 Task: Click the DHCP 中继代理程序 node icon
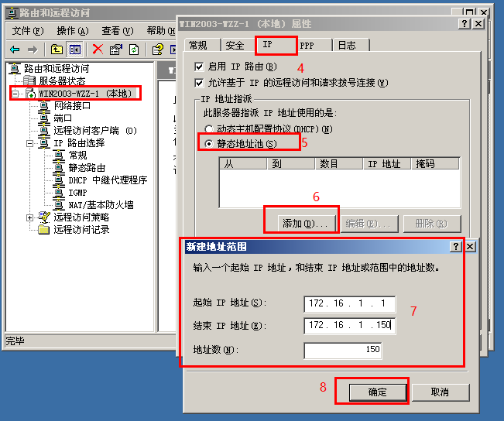(59, 180)
